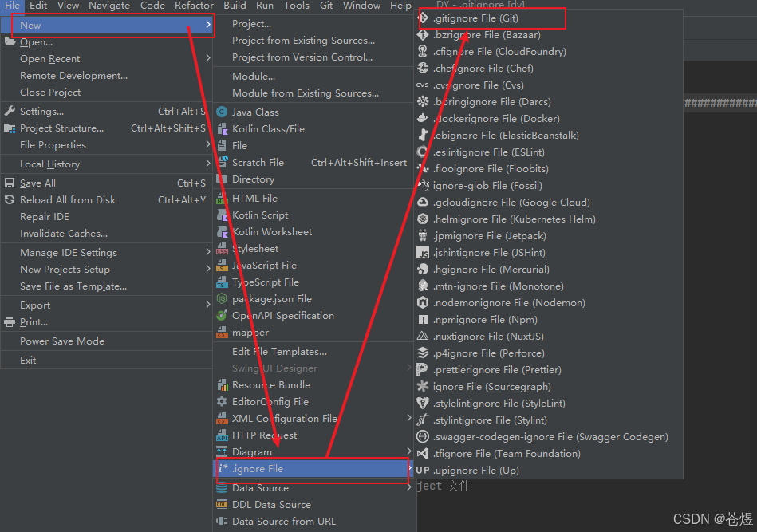Open the Help menu
This screenshot has height=532, width=757.
[400, 6]
